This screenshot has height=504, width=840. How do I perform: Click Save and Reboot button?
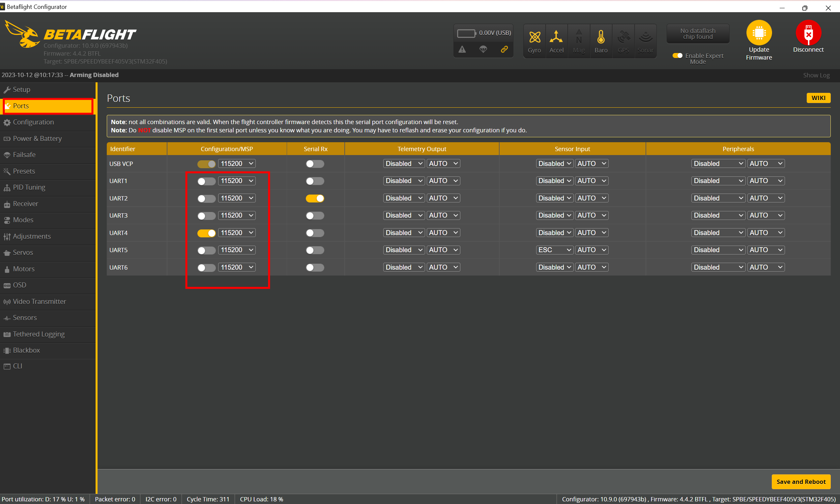[800, 482]
